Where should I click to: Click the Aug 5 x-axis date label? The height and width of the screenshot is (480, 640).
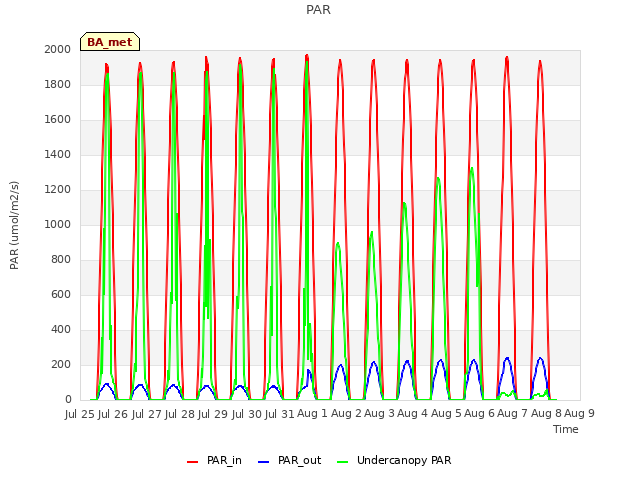click(446, 414)
